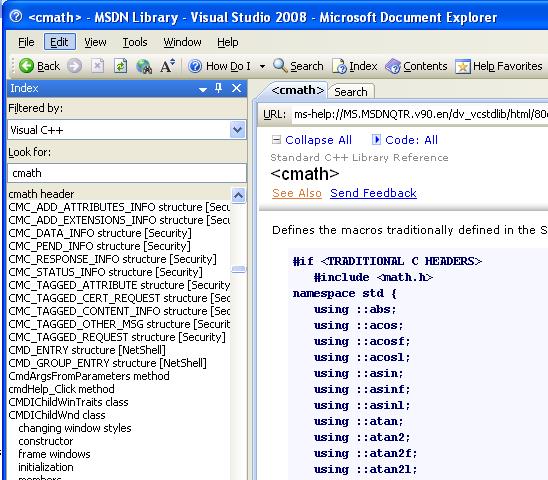Viewport: 548px width, 480px height.
Task: Toggle auto-hide pin on Index panel
Action: tap(219, 88)
